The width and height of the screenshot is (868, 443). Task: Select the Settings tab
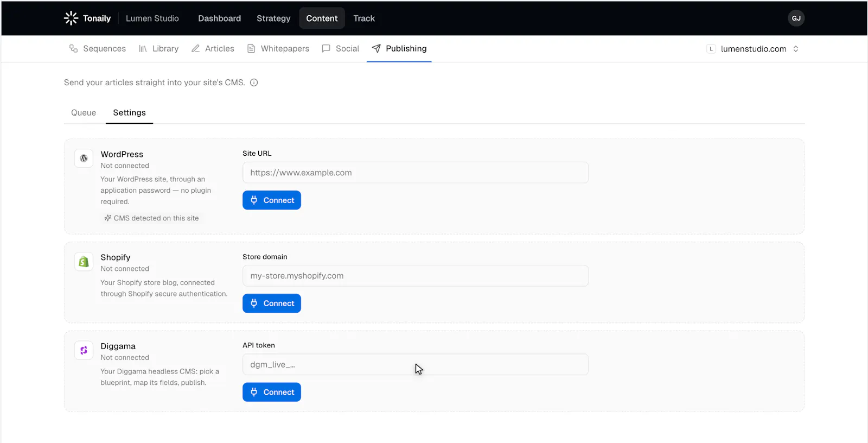click(x=129, y=113)
